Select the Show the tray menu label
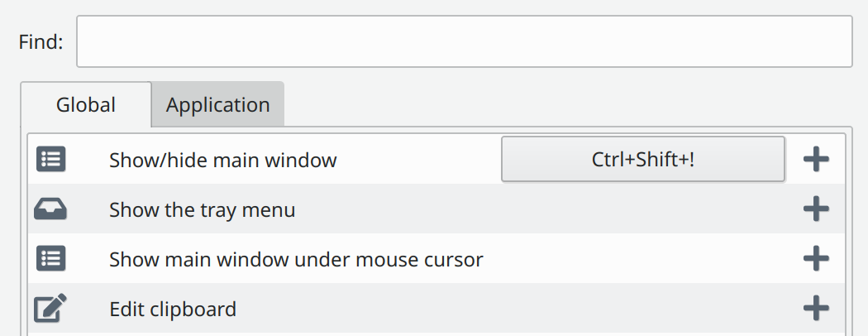The height and width of the screenshot is (336, 868). click(x=202, y=210)
